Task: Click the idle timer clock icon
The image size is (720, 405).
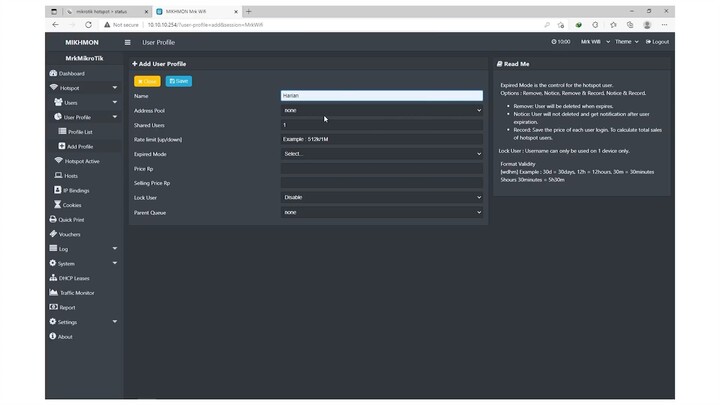Action: pyautogui.click(x=554, y=42)
